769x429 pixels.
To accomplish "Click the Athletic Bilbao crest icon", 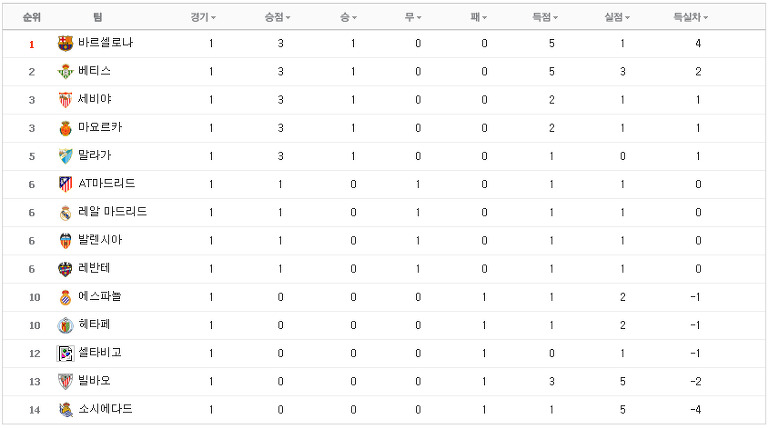I will [65, 381].
